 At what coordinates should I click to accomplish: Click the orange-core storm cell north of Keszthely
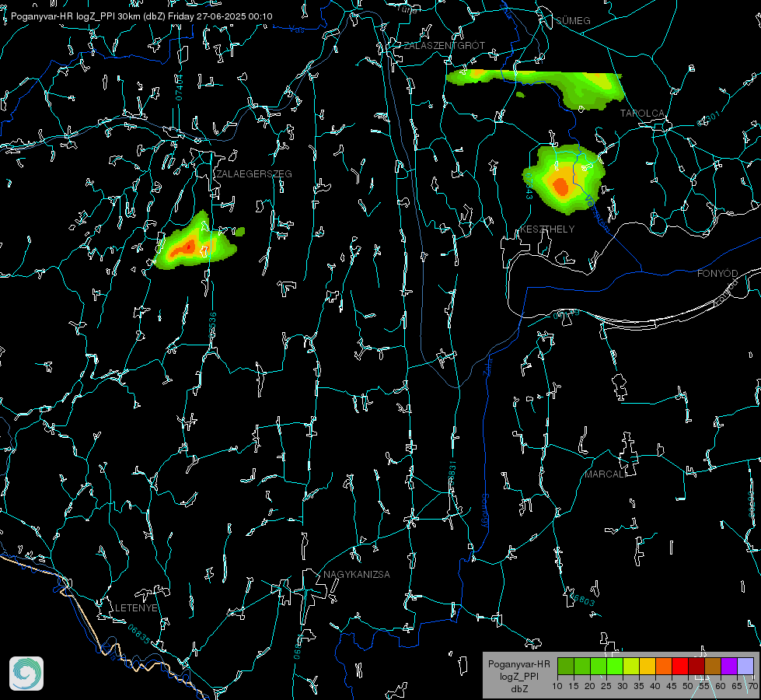tap(564, 179)
